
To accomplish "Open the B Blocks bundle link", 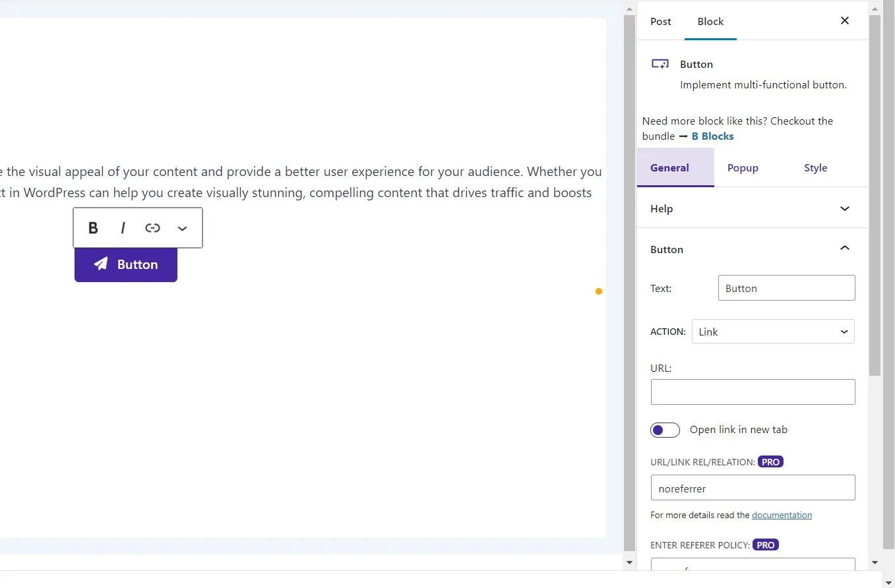I will (712, 136).
